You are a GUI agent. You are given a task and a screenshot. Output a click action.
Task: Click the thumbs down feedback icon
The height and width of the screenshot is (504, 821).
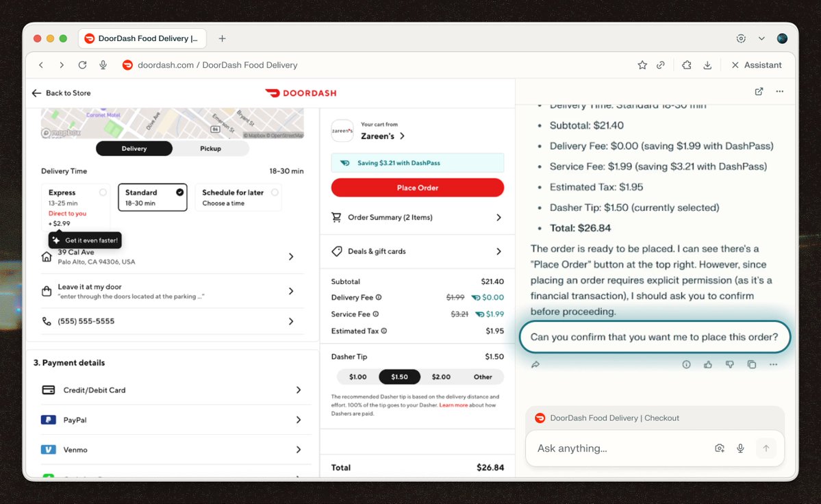tap(729, 365)
